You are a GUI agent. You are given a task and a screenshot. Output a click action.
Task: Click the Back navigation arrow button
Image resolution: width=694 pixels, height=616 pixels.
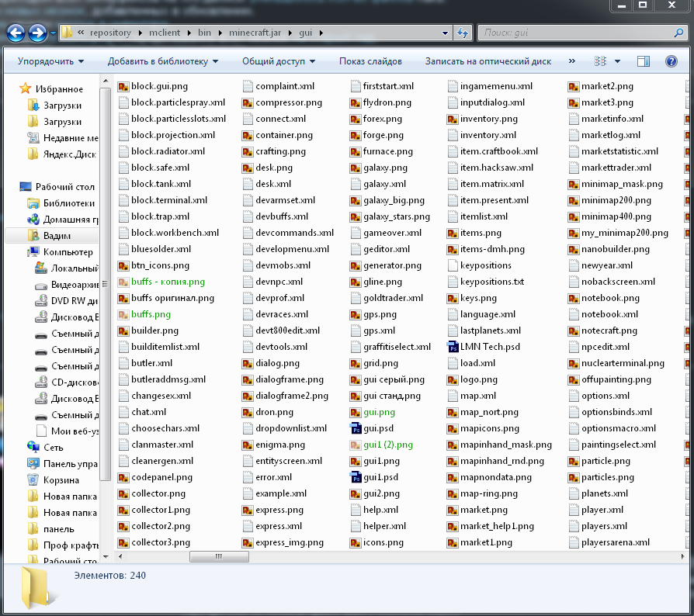point(16,33)
